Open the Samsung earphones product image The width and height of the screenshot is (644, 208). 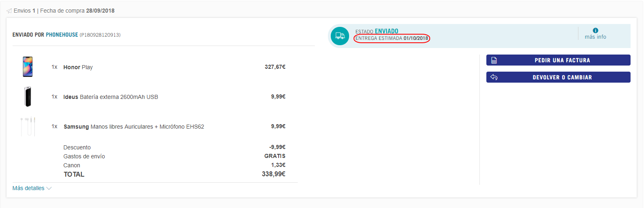click(x=28, y=126)
